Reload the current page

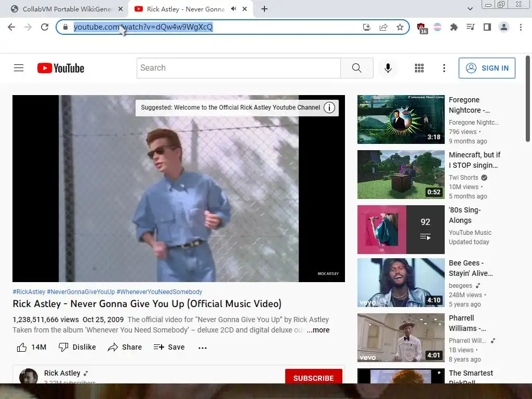[x=45, y=27]
